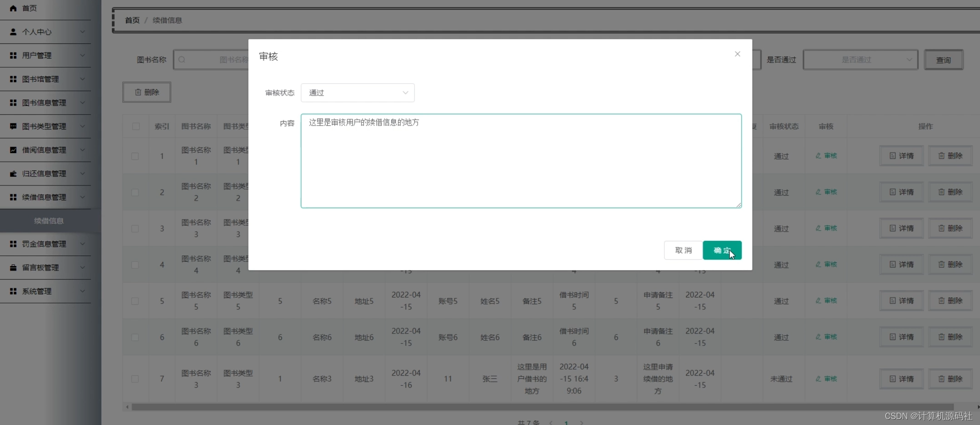Click the 审核 pencil link in row 5
The height and width of the screenshot is (425, 980).
pos(826,301)
